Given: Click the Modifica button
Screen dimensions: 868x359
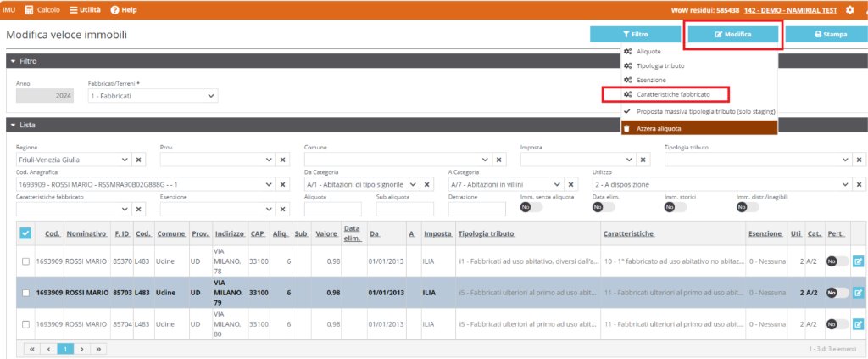Looking at the screenshot, I should pyautogui.click(x=733, y=34).
